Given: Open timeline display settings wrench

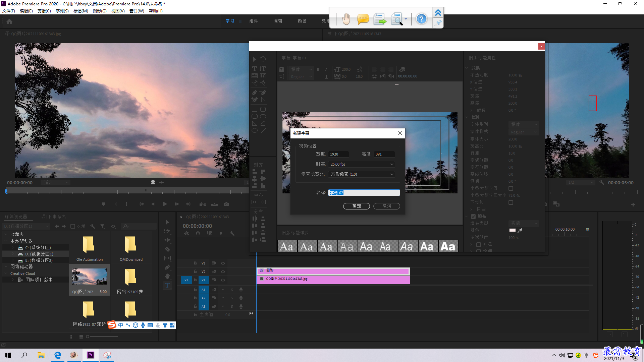Looking at the screenshot, I should coord(232,233).
